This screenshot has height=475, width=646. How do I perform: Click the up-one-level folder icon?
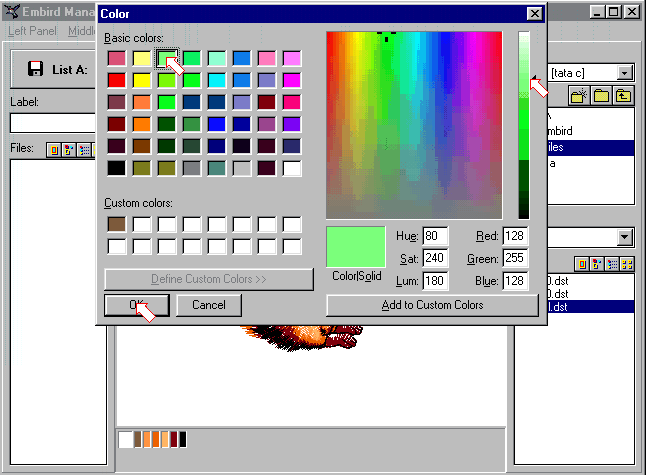(623, 96)
